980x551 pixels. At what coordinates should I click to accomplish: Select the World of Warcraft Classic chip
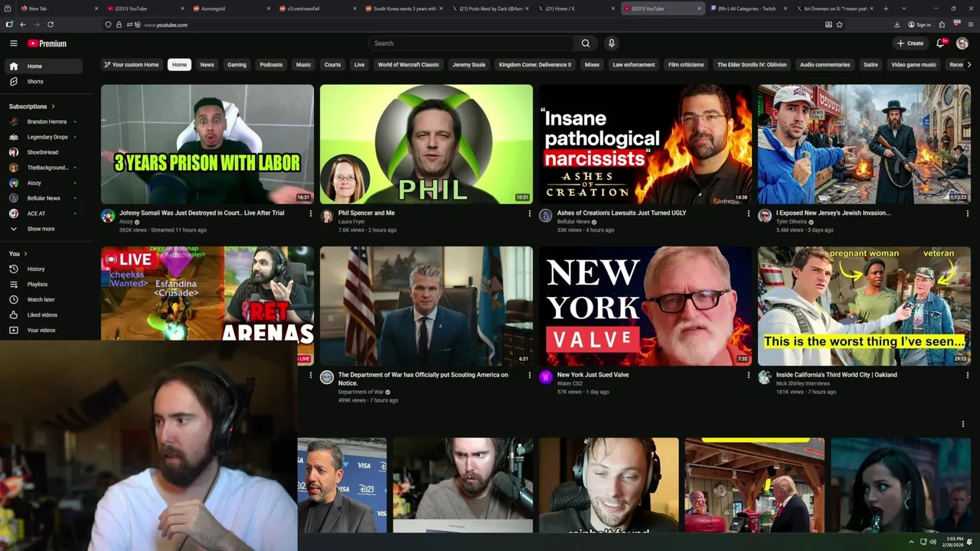408,64
